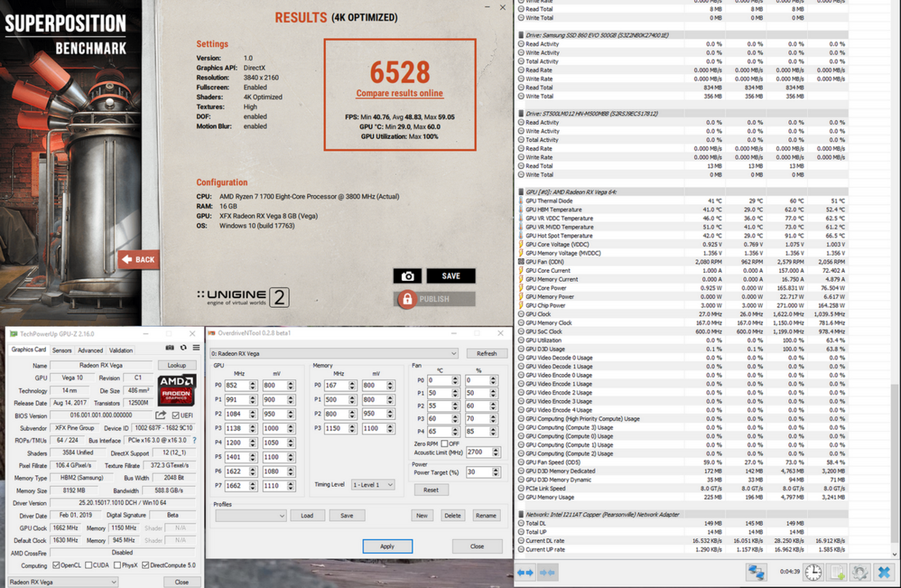Click Refresh in OverdriveNTool
Screen dimensions: 901x588
pos(487,353)
